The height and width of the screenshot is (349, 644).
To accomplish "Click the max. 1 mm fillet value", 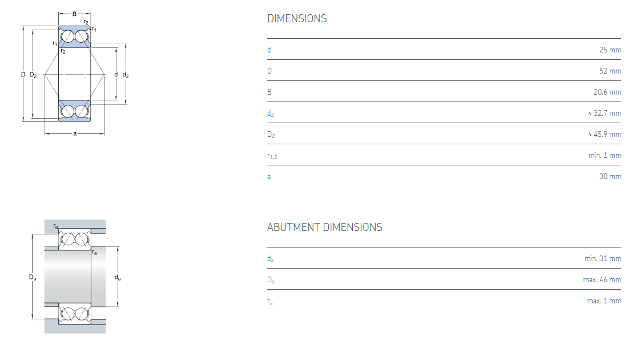I will [x=603, y=301].
